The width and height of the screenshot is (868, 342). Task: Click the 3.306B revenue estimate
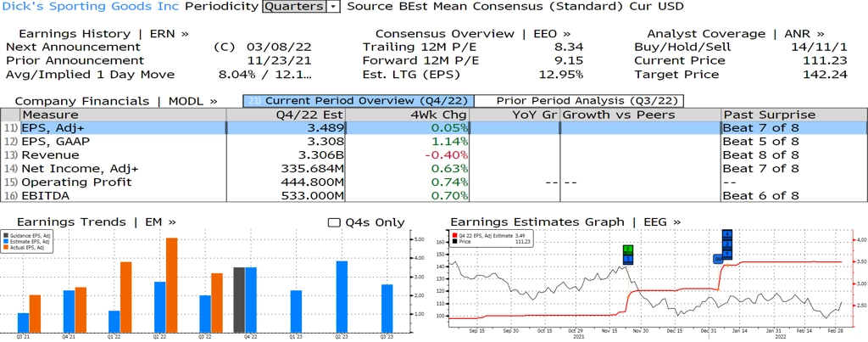pos(320,155)
